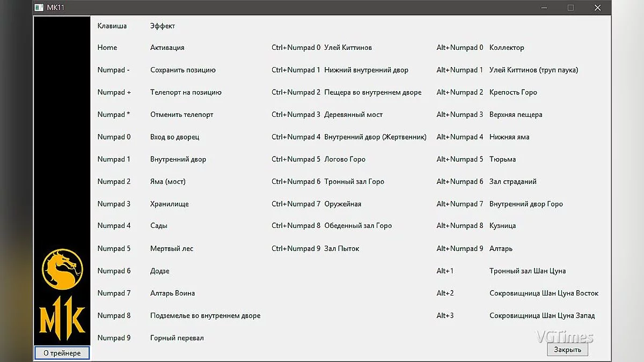Click the 'Горный перевал' label for Numpad 9

(177, 338)
